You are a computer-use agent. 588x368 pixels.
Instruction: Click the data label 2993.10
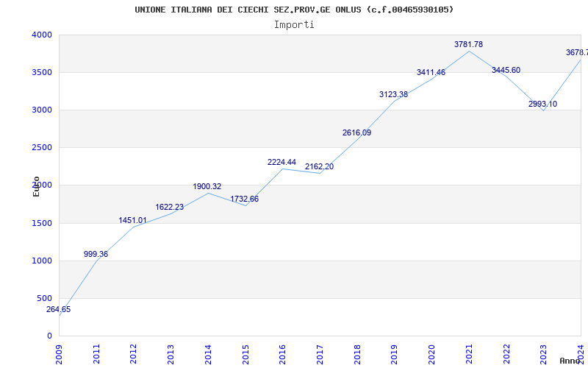(x=542, y=104)
